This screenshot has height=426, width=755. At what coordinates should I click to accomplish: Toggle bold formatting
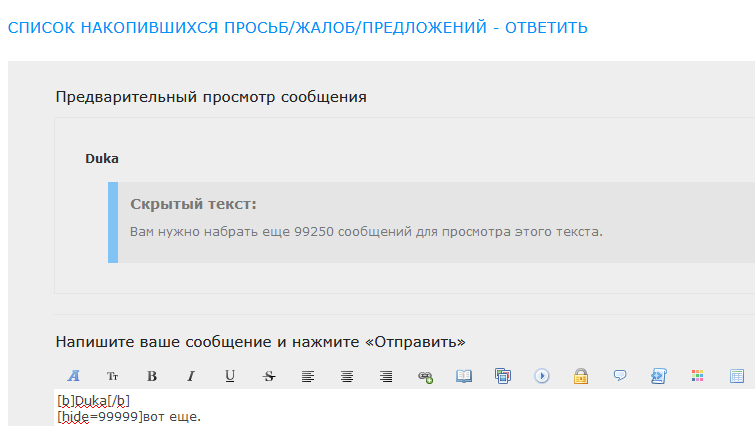coord(152,376)
